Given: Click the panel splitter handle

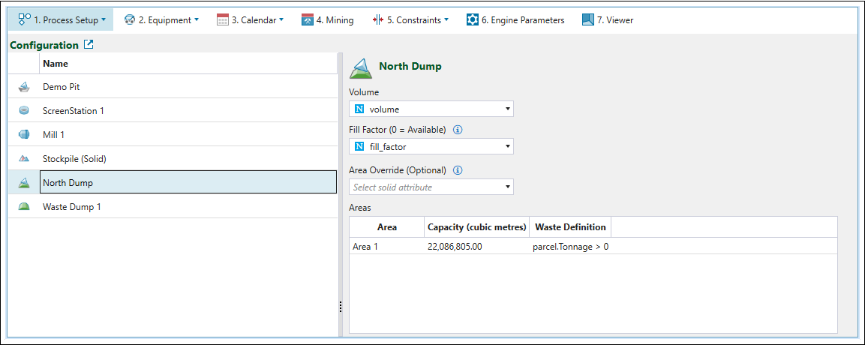Looking at the screenshot, I should click(341, 307).
